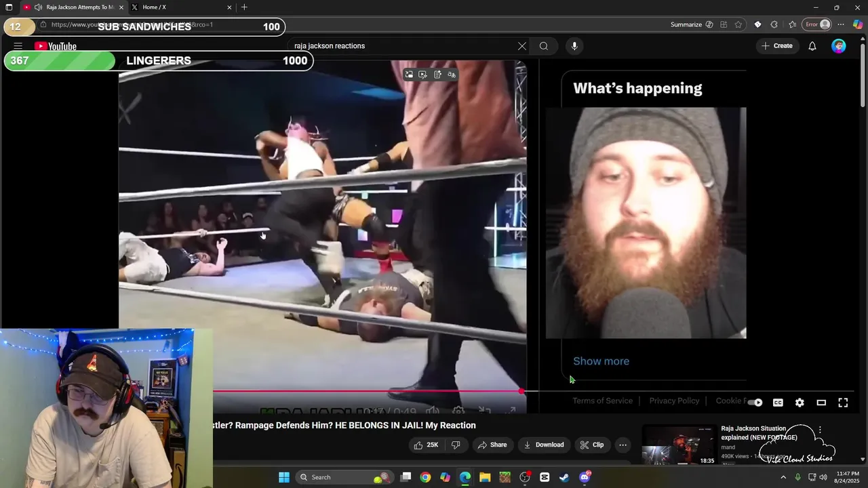The image size is (868, 488).
Task: Open the tag-shaped browser extension icon
Action: 757,24
